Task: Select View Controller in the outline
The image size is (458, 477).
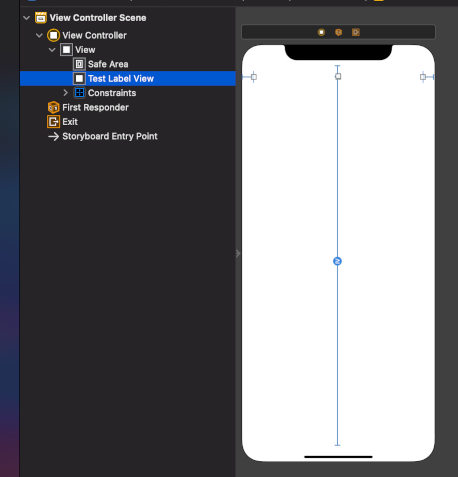Action: [x=128, y=35]
